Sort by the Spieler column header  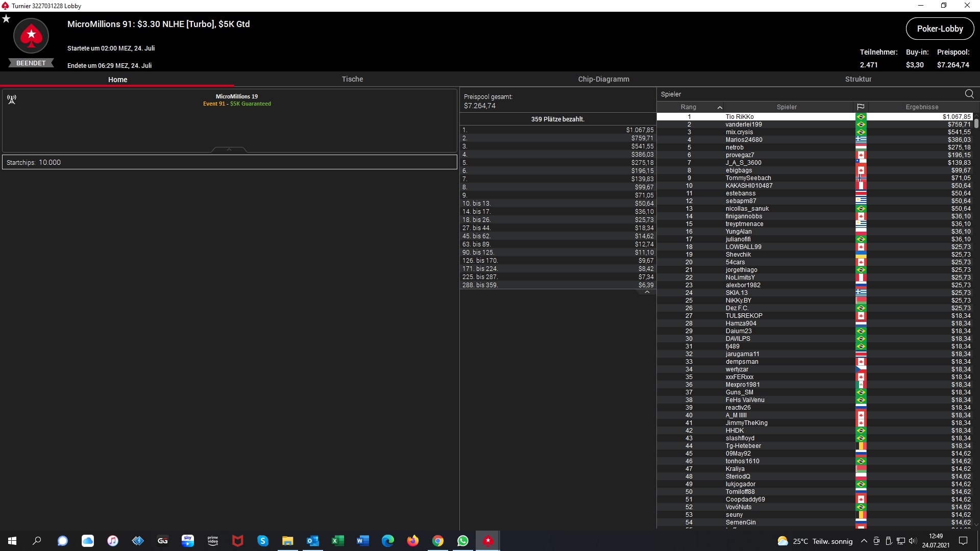(x=787, y=107)
